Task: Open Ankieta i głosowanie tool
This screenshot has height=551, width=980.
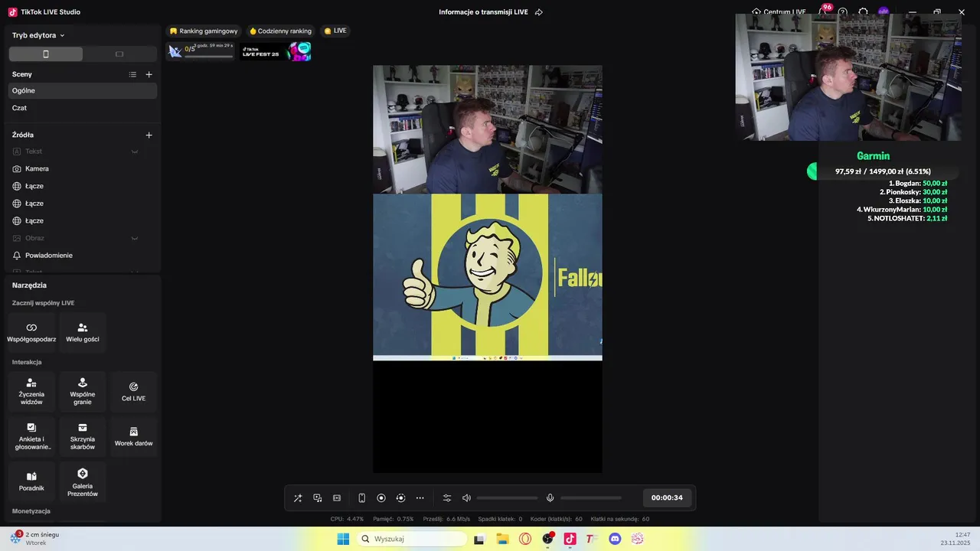Action: click(x=31, y=436)
